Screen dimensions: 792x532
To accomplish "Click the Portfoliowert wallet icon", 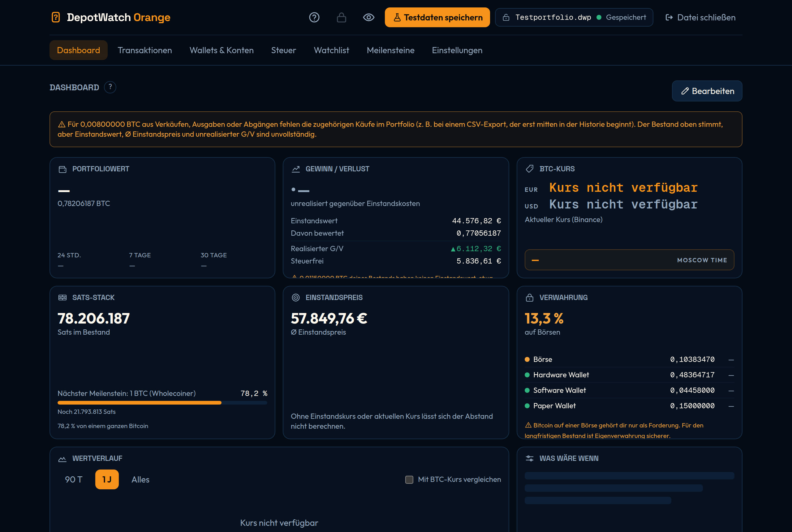I will click(62, 169).
